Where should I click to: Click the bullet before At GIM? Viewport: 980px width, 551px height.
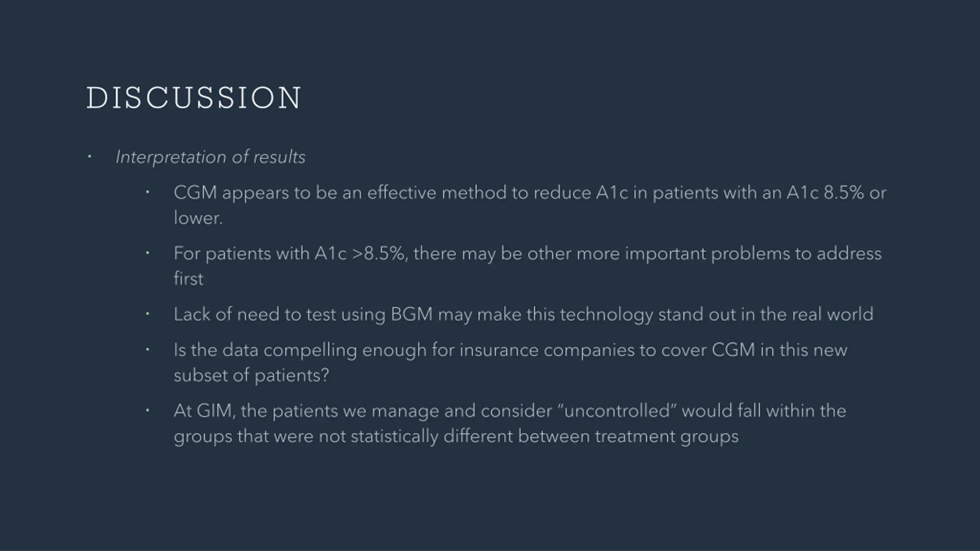(147, 410)
